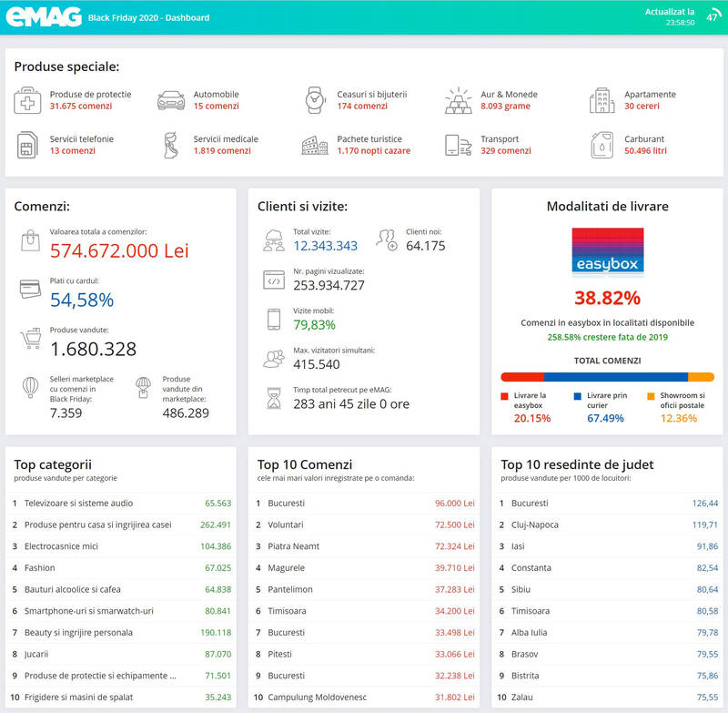
Task: Click the blue Livrare prin curier legend square
Action: click(x=578, y=396)
